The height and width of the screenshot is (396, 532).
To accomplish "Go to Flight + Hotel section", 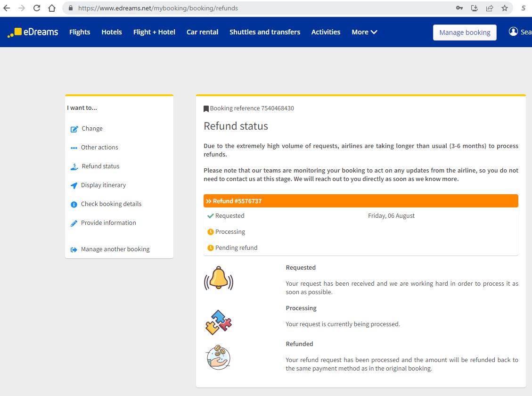I will click(155, 32).
